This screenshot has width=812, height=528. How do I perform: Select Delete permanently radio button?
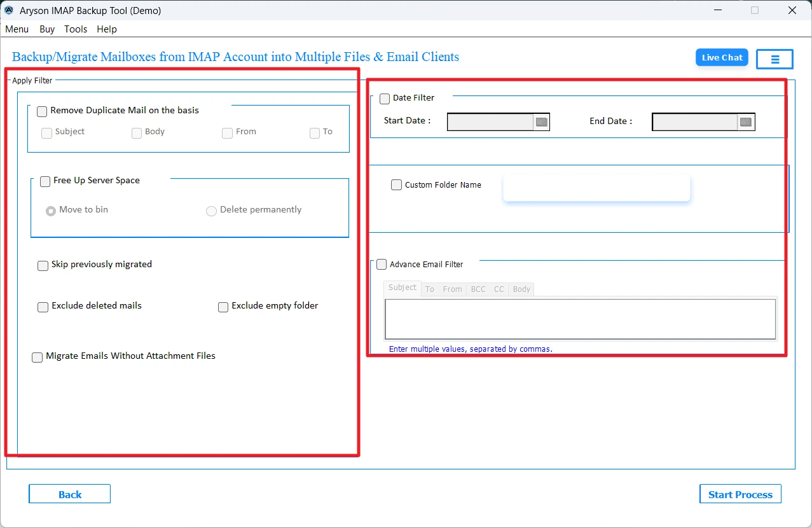click(211, 211)
